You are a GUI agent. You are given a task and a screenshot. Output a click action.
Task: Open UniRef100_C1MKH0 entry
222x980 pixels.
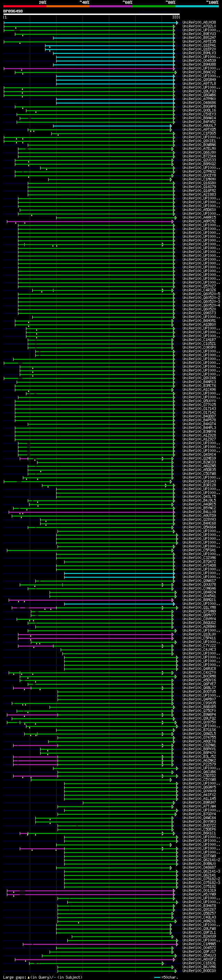pyautogui.click(x=199, y=179)
